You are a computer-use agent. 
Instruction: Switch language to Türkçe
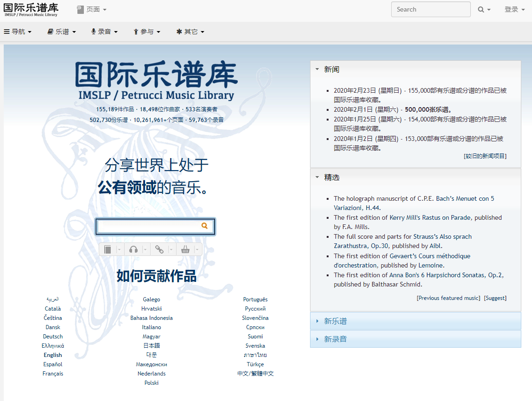pos(255,364)
